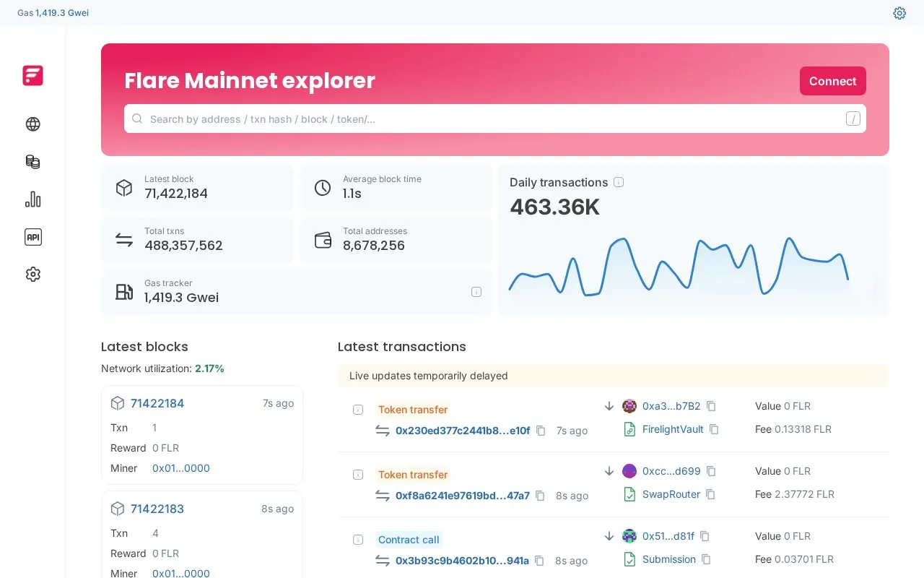
Task: Click the Gas tracker info icon
Action: click(476, 292)
